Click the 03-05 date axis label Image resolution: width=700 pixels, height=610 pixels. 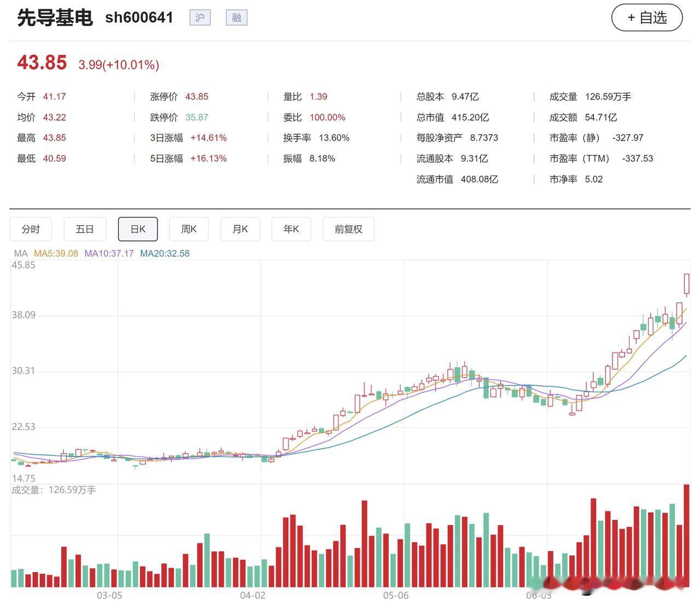click(109, 595)
